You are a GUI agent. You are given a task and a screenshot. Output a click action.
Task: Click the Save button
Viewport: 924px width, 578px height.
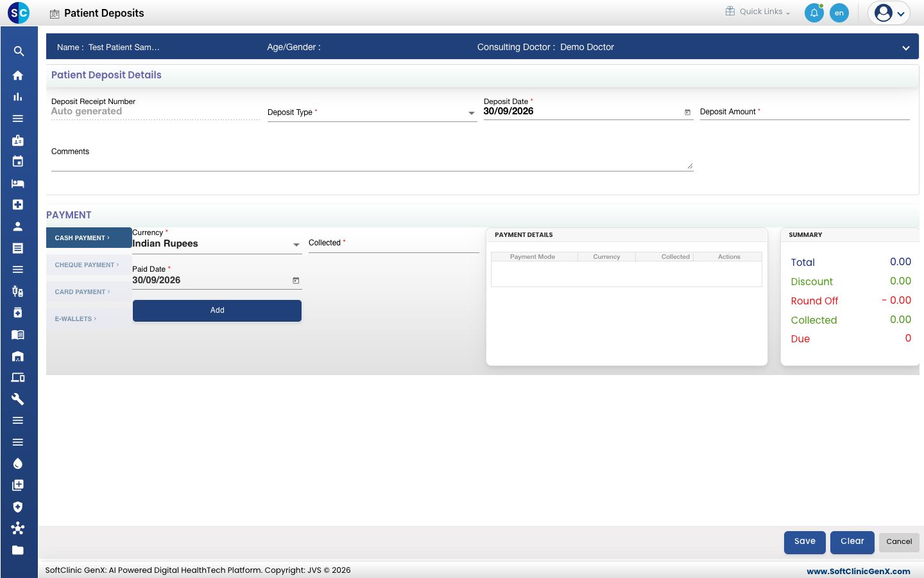coord(805,542)
